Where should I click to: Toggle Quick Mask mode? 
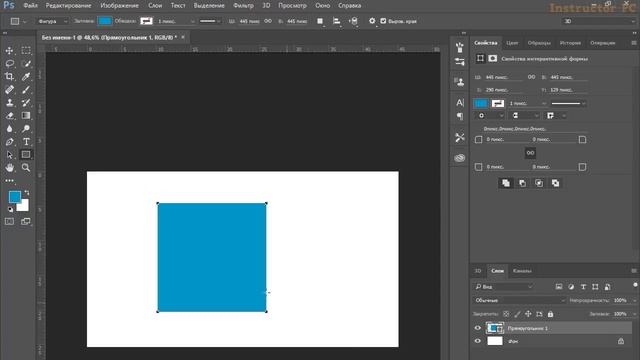(x=9, y=221)
